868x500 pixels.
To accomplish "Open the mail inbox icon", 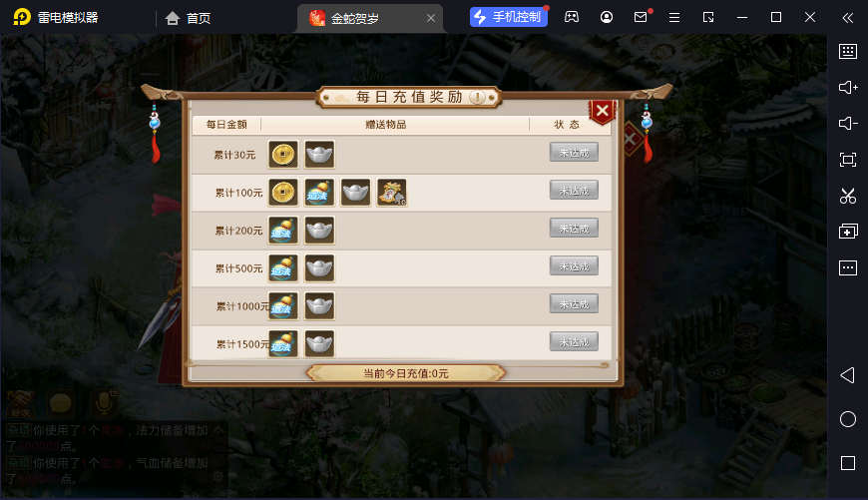I will coord(641,17).
